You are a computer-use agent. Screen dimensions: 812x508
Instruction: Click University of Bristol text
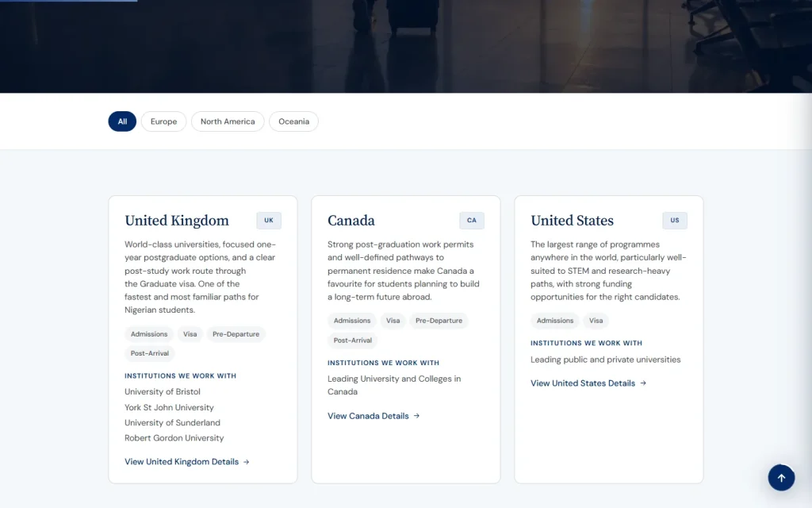coord(162,391)
